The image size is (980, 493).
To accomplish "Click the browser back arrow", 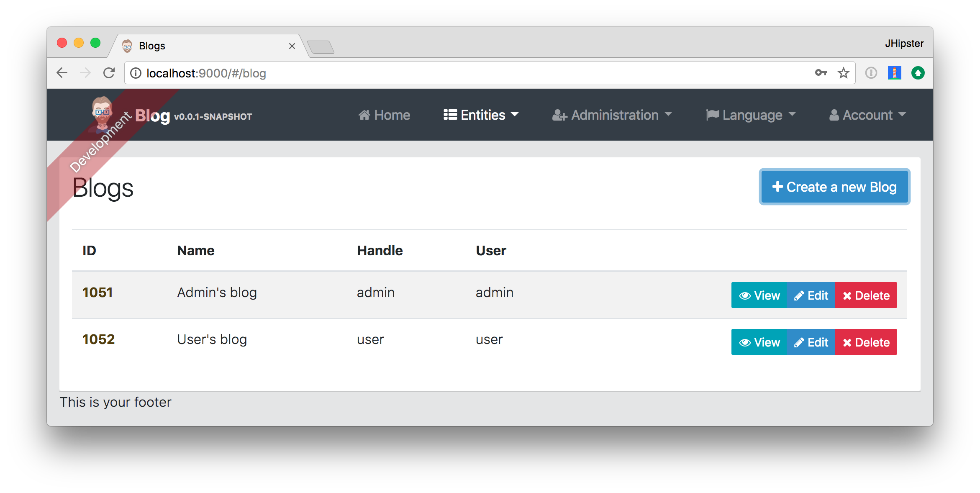I will (x=62, y=73).
